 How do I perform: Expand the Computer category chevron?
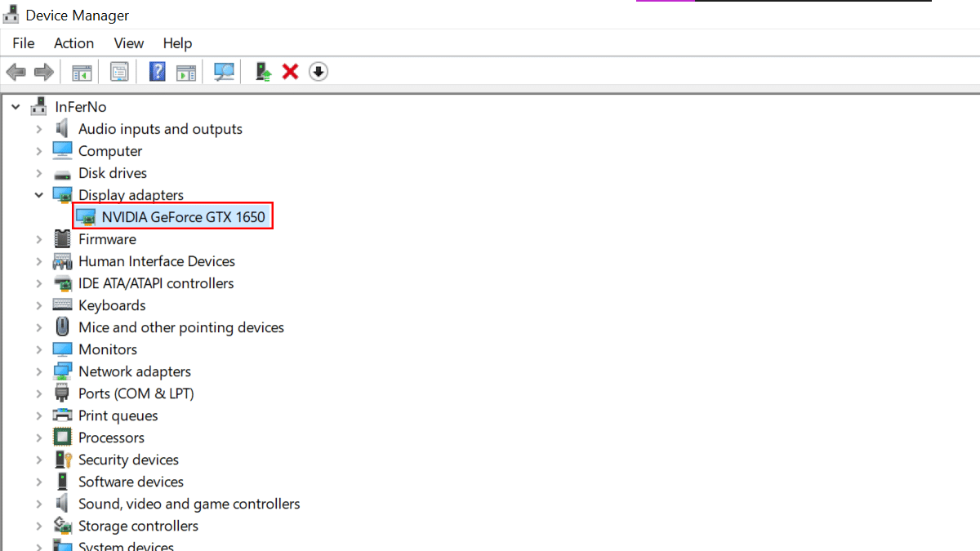38,151
